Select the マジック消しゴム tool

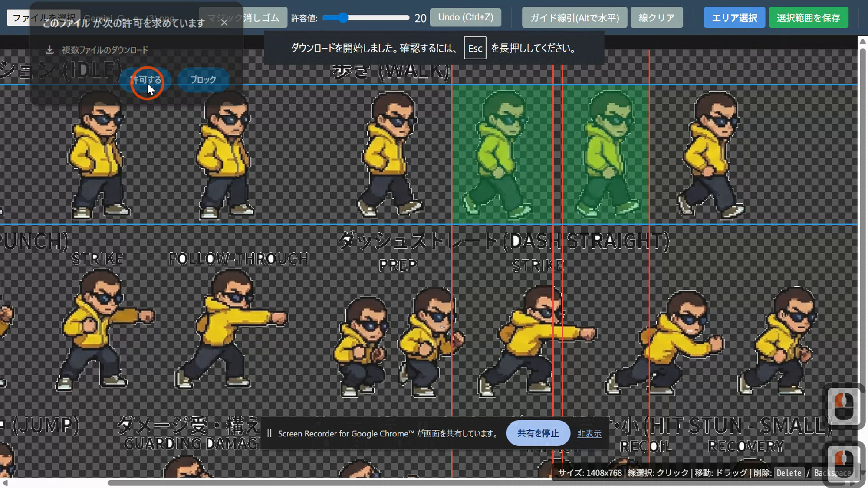[x=243, y=18]
